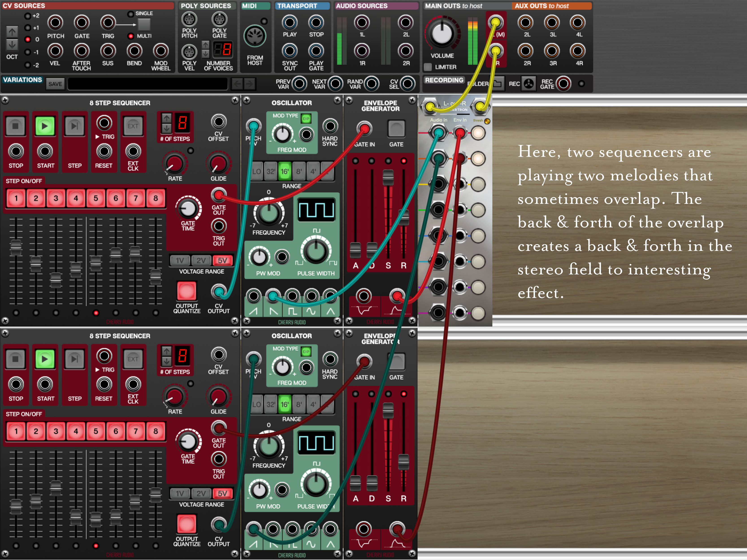The image size is (747, 560).
Task: Toggle the top oscillator's EXP mod type button
Action: coord(306,118)
